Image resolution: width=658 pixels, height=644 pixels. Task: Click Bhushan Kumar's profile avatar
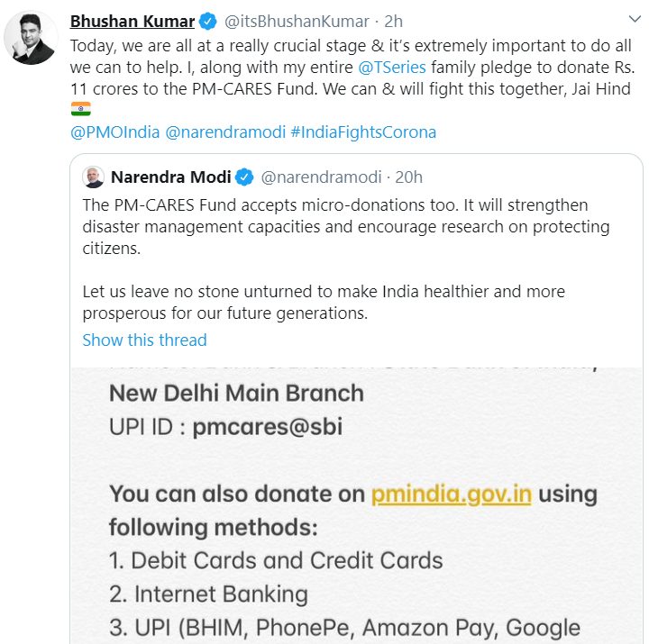click(31, 38)
